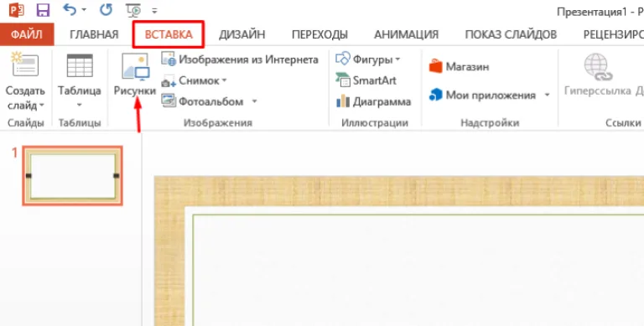The width and height of the screenshot is (644, 326).
Task: Click the Фигуры shapes icon
Action: (343, 59)
